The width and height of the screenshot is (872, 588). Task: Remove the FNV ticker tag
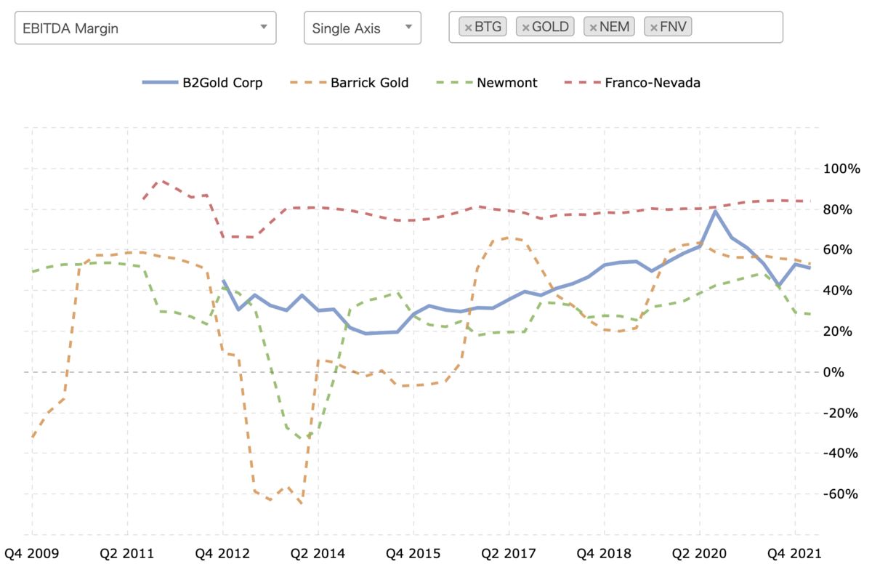(653, 28)
